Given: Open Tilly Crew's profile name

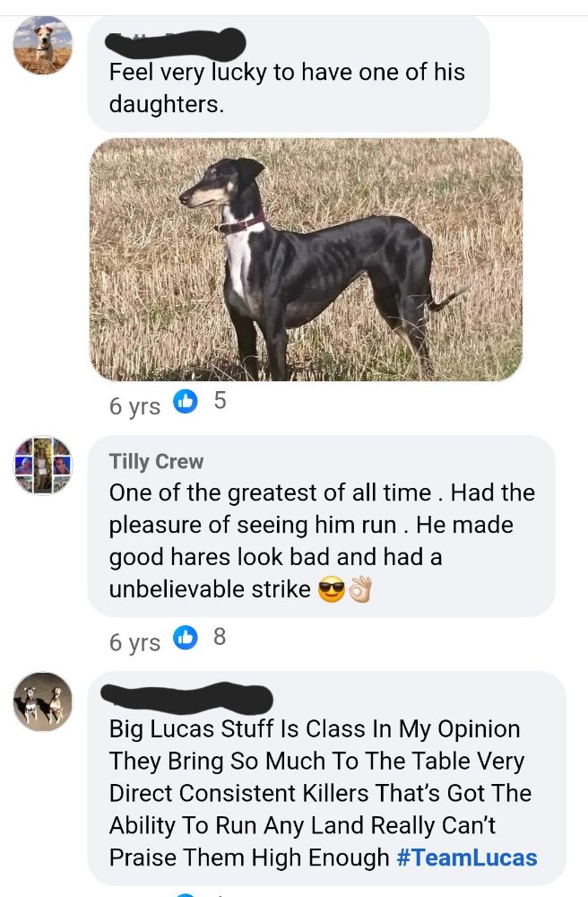Looking at the screenshot, I should [156, 461].
